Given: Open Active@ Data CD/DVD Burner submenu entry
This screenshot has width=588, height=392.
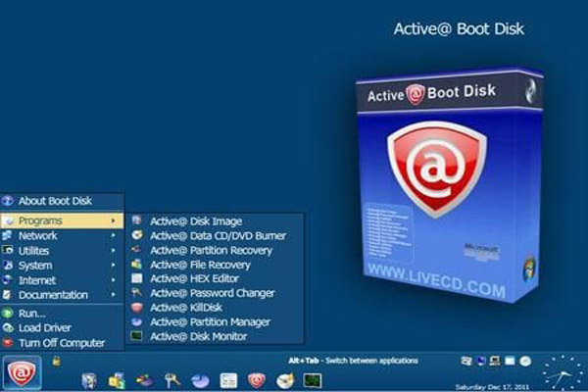Looking at the screenshot, I should click(x=215, y=235).
